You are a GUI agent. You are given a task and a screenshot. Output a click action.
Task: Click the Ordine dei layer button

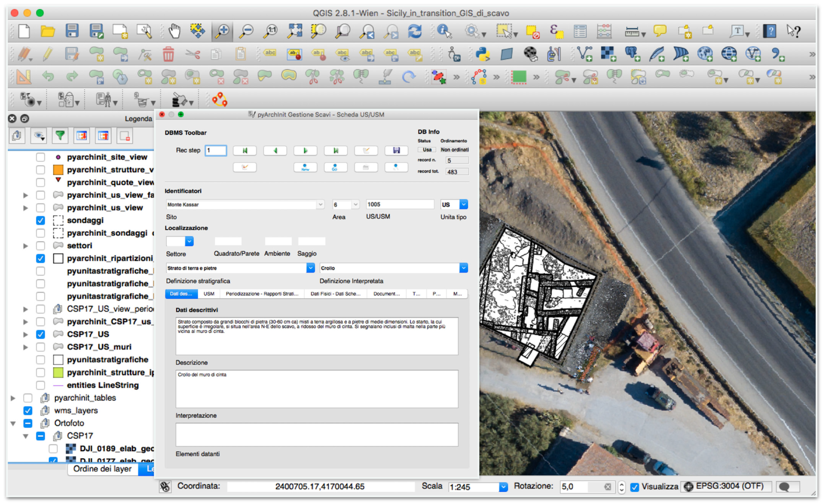pyautogui.click(x=102, y=469)
